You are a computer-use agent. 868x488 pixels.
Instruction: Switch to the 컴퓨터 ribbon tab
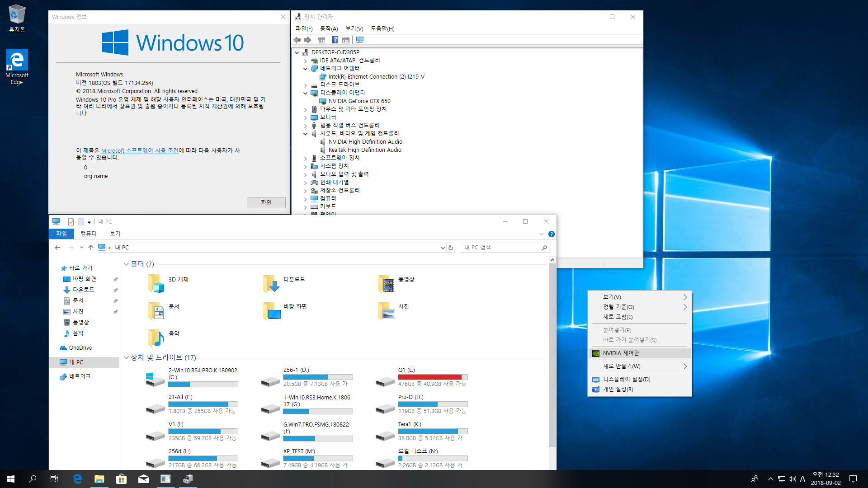click(89, 234)
